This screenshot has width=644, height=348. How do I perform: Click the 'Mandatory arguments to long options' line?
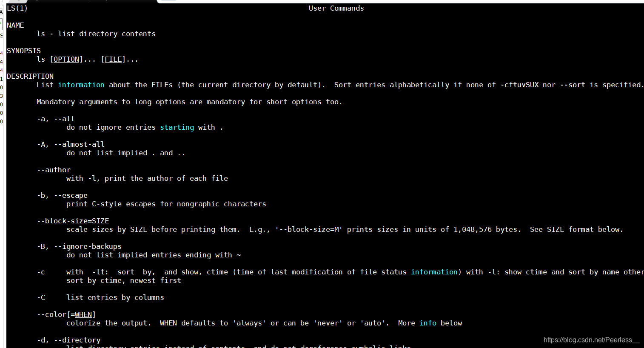click(189, 102)
